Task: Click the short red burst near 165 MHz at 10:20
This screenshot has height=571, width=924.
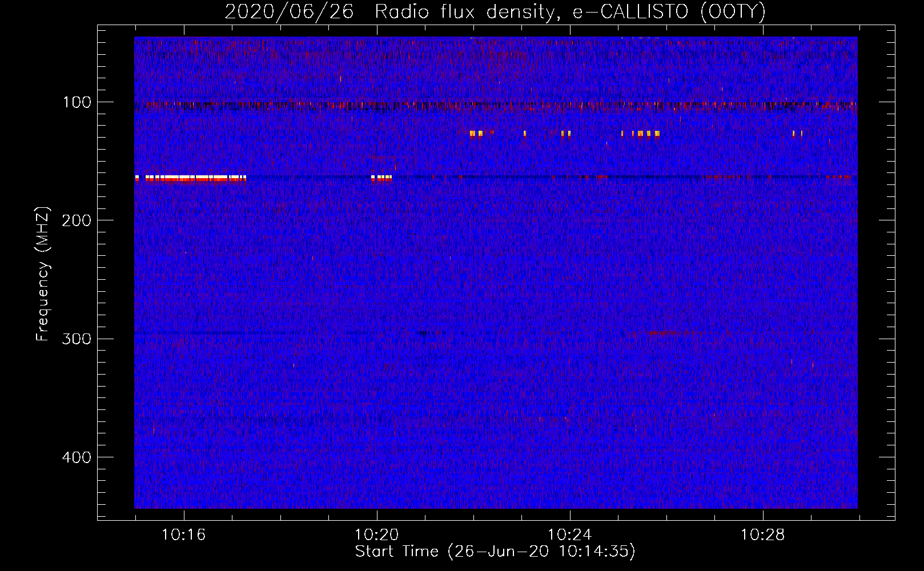Action: 381,178
